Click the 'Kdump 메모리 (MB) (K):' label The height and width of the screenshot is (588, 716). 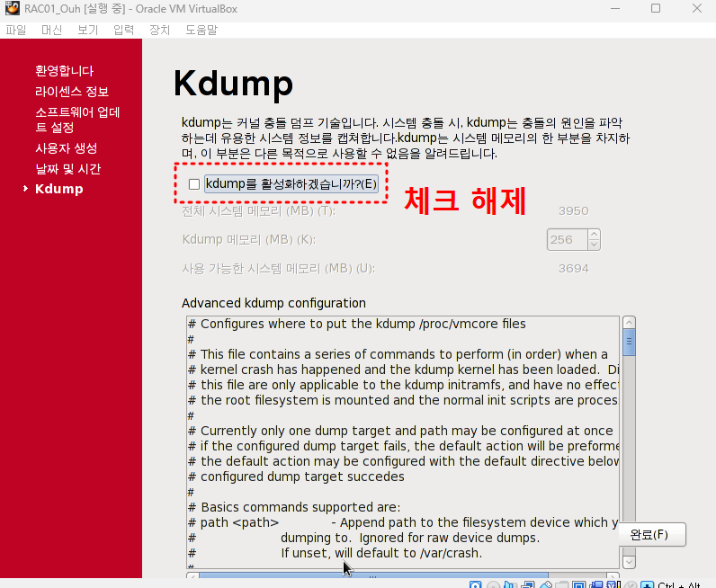(x=249, y=240)
